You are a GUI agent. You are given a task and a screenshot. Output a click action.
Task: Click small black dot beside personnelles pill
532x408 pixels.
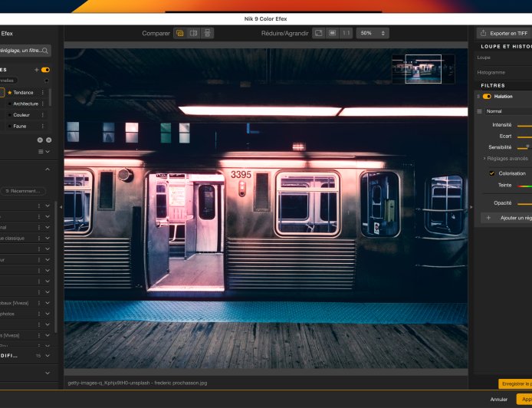click(47, 81)
